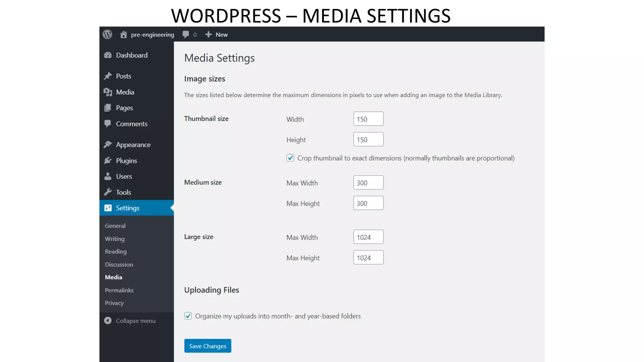The image size is (644, 362).
Task: Click the Appearance paintbrush icon
Action: pyautogui.click(x=108, y=144)
